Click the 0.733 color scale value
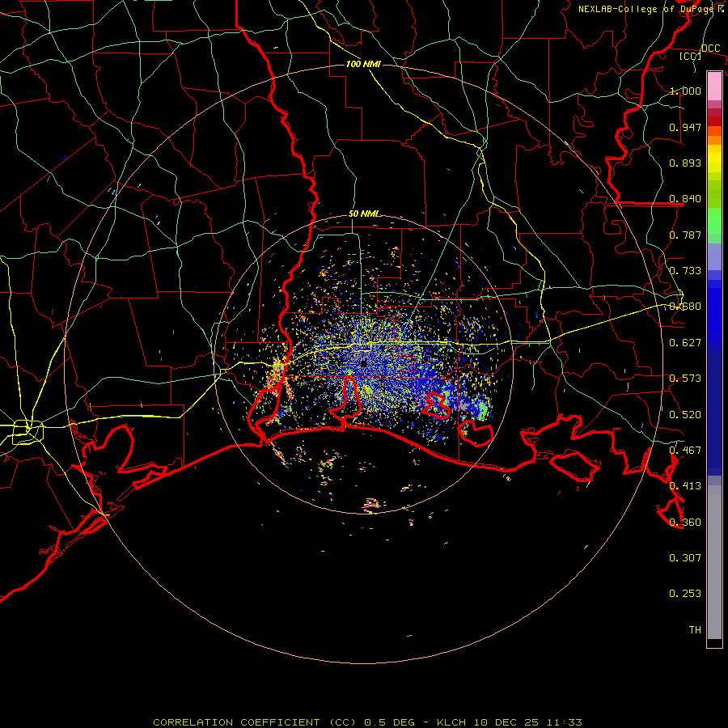 685,271
